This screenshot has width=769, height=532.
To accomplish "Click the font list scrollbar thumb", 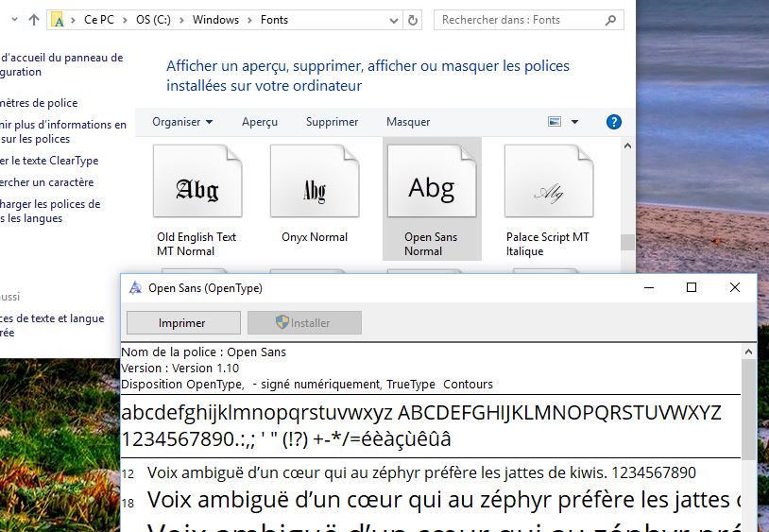I will coord(627,242).
